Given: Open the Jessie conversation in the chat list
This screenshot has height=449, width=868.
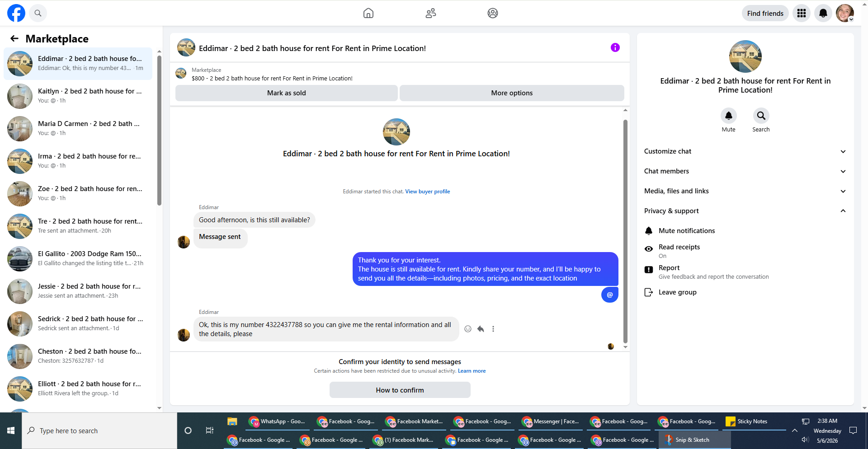Looking at the screenshot, I should tap(78, 291).
